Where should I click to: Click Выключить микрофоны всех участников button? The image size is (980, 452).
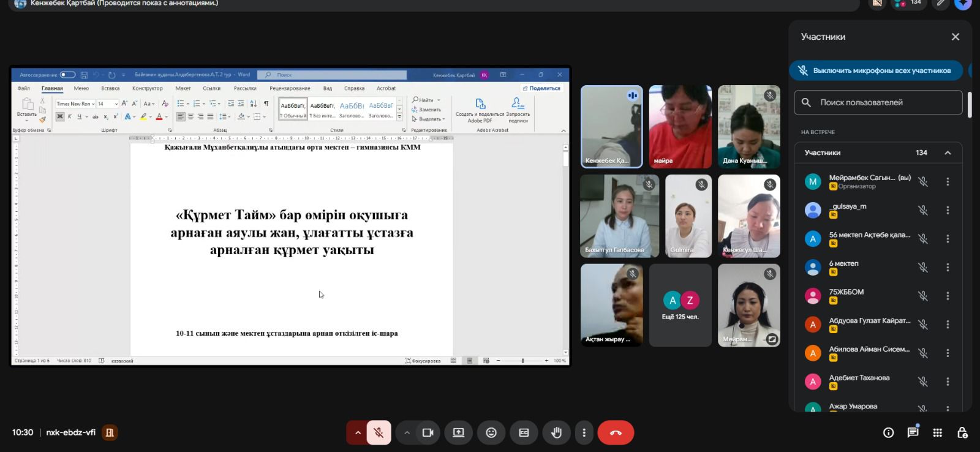876,70
